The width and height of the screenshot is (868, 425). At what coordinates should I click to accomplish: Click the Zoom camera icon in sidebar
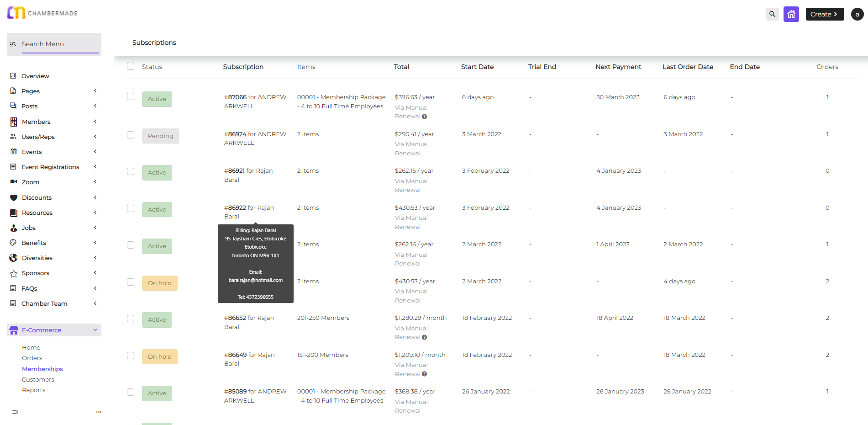14,182
